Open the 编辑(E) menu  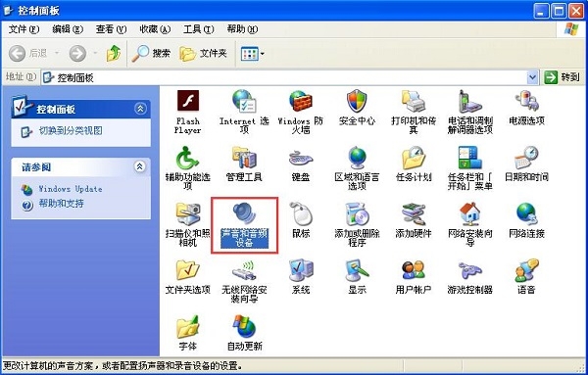(68, 29)
